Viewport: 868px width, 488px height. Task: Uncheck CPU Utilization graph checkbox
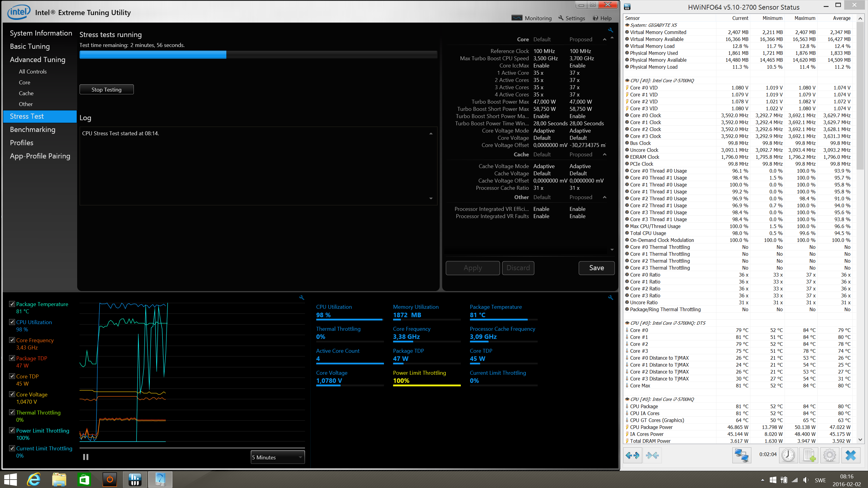pos(12,322)
